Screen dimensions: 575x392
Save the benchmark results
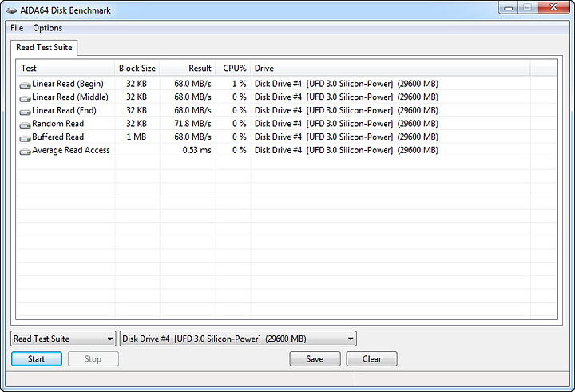click(x=315, y=358)
